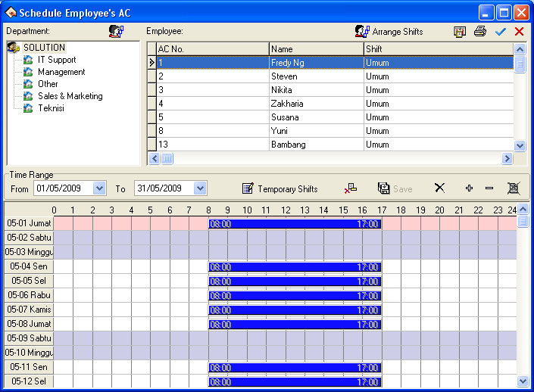Click the Shift column header
Viewport: 534px width, 392px height.
pyautogui.click(x=438, y=49)
